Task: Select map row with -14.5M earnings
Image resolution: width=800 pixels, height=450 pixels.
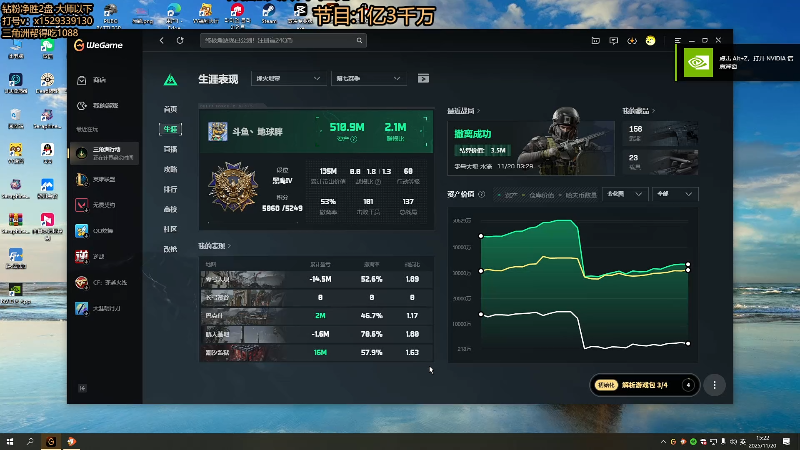Action: click(316, 279)
